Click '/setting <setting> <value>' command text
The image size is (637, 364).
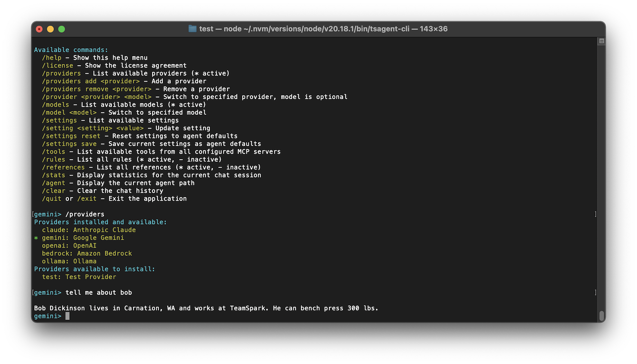[92, 128]
